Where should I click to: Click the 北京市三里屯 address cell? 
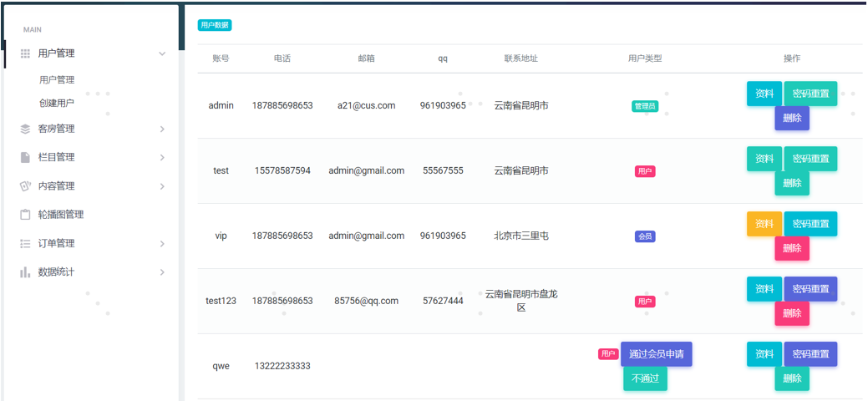521,236
